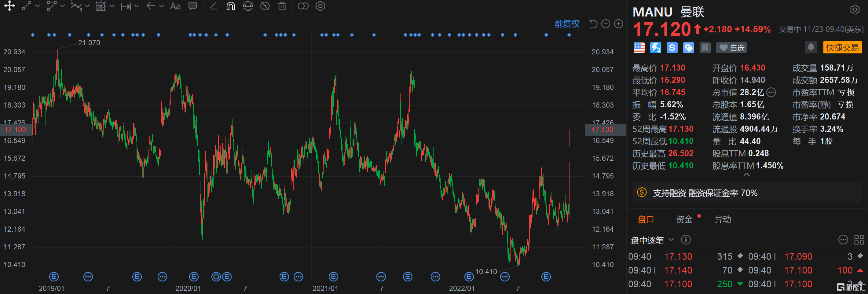Click the pencil line style icon
This screenshot has width=868, height=294.
(213, 6)
